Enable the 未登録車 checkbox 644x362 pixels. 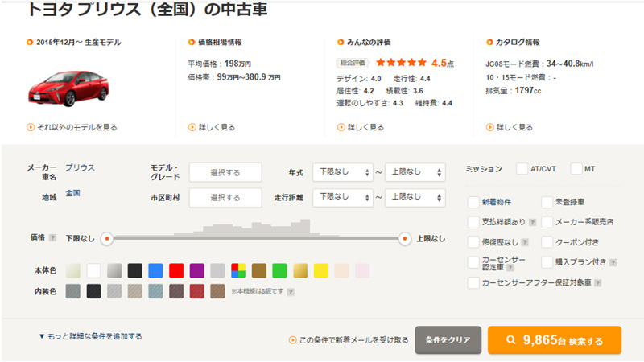(547, 202)
